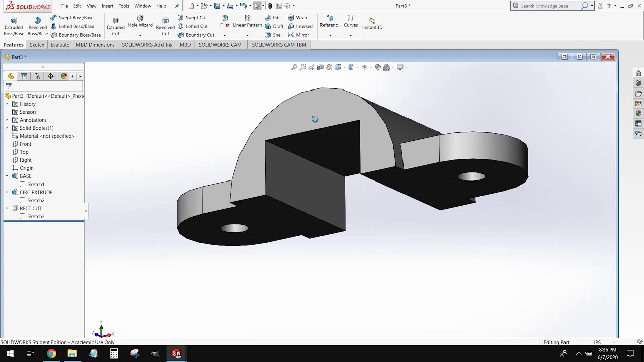The width and height of the screenshot is (644, 362).
Task: Expand the Annotations tree node
Action: tap(7, 120)
